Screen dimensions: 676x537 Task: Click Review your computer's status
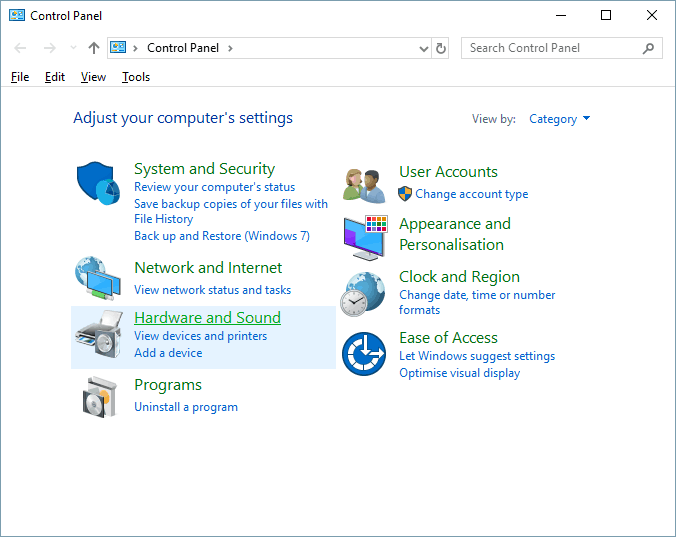pos(214,187)
